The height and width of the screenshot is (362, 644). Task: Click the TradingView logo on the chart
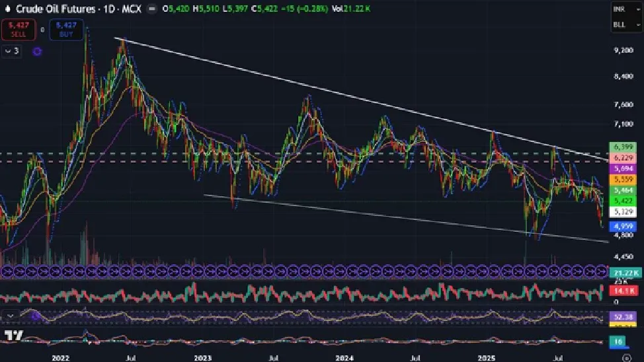13,336
